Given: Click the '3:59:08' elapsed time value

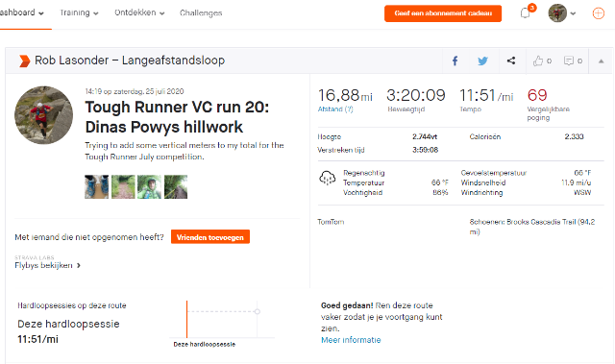Looking at the screenshot, I should pos(425,150).
